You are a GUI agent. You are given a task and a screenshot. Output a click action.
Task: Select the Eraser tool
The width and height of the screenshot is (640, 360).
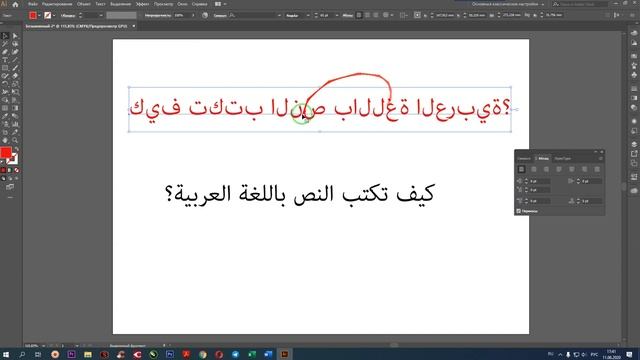15,76
